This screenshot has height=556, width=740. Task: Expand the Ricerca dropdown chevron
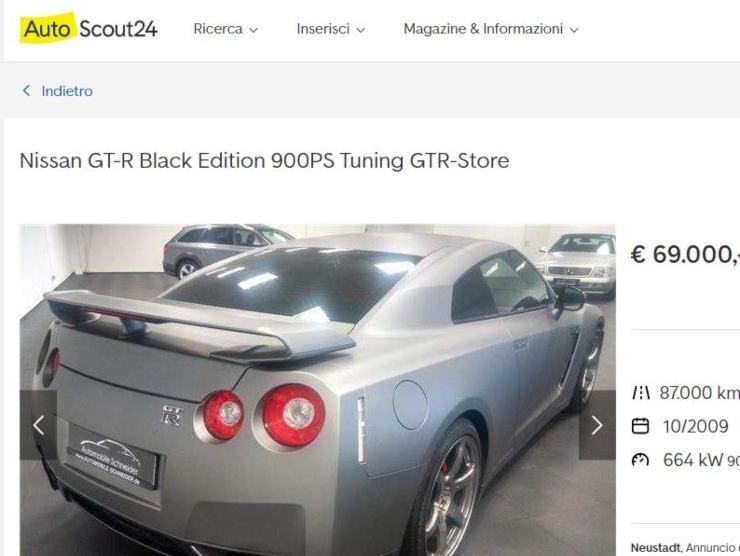click(x=253, y=30)
